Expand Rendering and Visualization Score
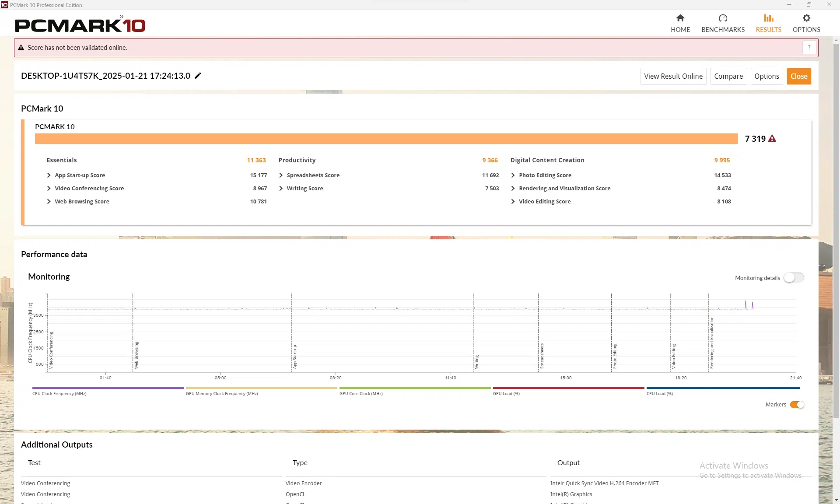840x504 pixels. 513,188
